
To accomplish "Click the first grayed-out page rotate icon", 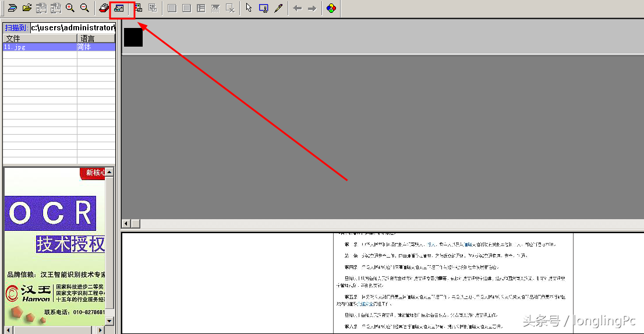I will click(41, 8).
